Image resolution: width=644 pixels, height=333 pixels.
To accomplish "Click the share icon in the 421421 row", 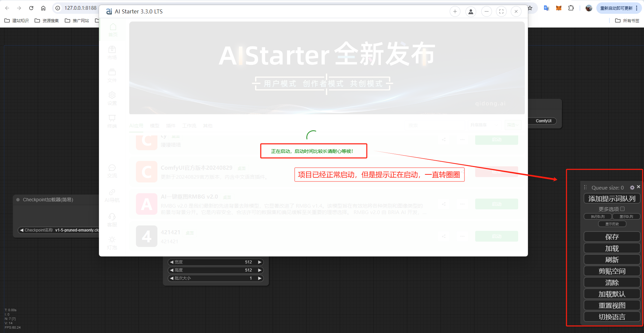I will pos(444,236).
